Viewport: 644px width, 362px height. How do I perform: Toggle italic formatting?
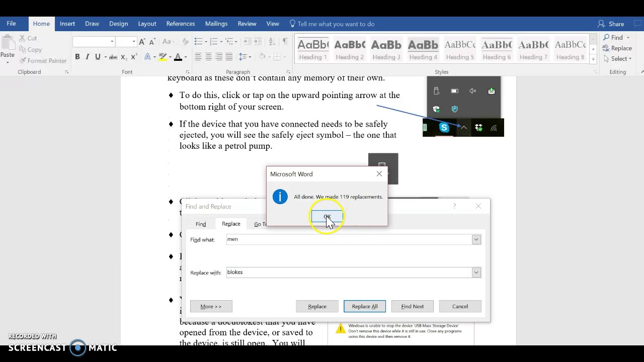coord(88,57)
